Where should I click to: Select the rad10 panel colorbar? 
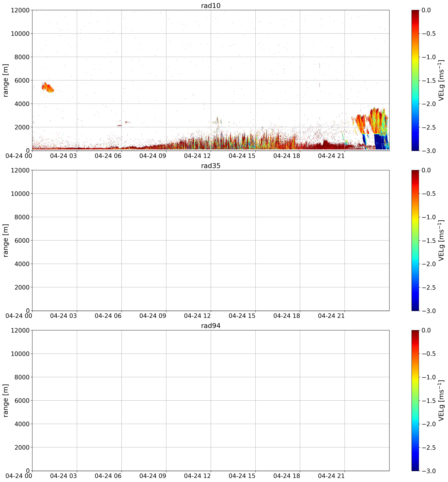coord(415,80)
